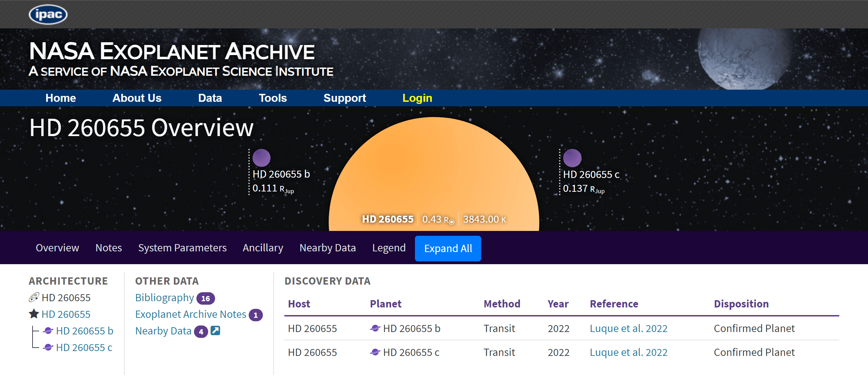
Task: Open Luque et al. 2022 reference for planet b
Action: point(628,328)
